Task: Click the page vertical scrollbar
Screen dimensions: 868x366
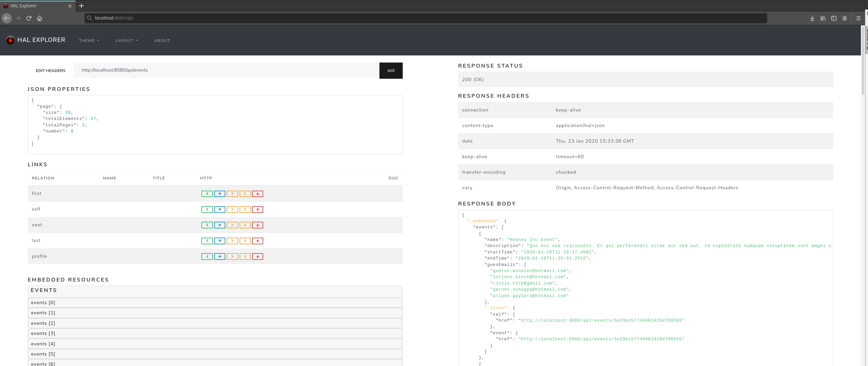Action: click(x=863, y=61)
